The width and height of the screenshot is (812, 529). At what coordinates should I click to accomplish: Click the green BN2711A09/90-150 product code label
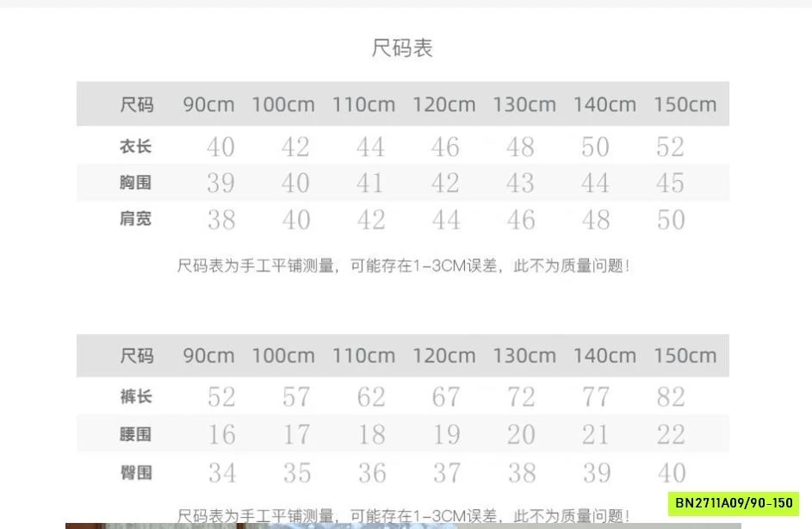click(x=734, y=503)
